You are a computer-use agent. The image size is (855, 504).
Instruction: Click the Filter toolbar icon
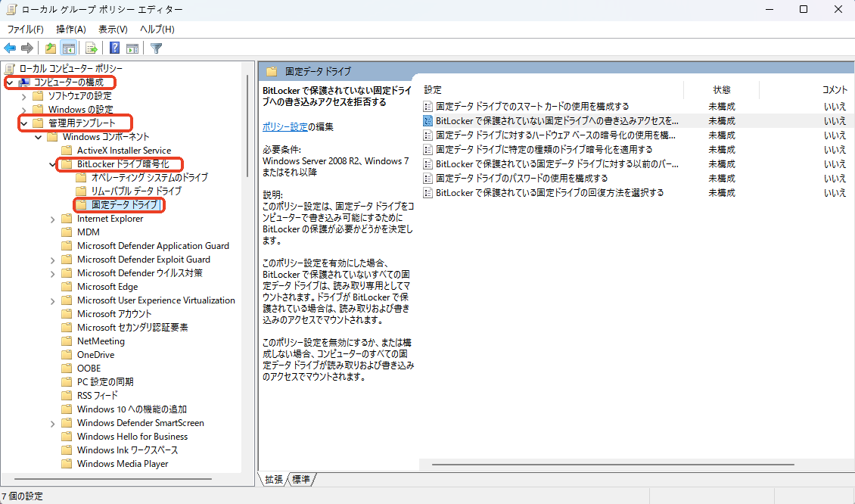(x=156, y=48)
